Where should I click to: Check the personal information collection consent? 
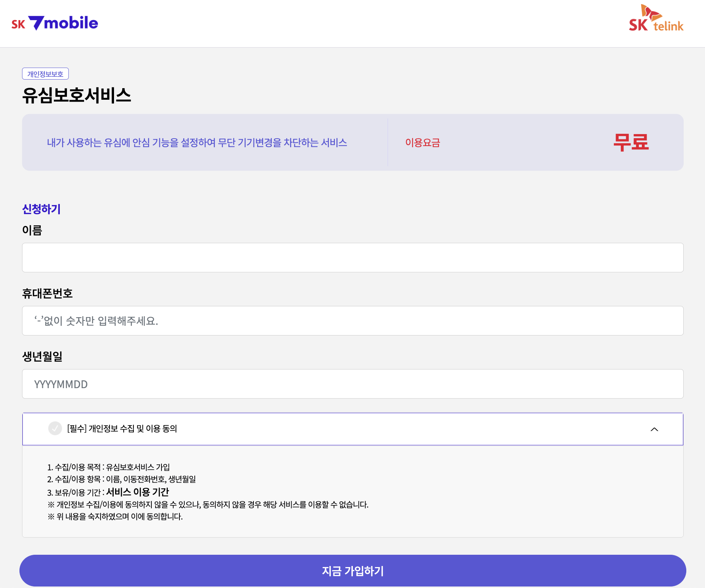tap(55, 429)
